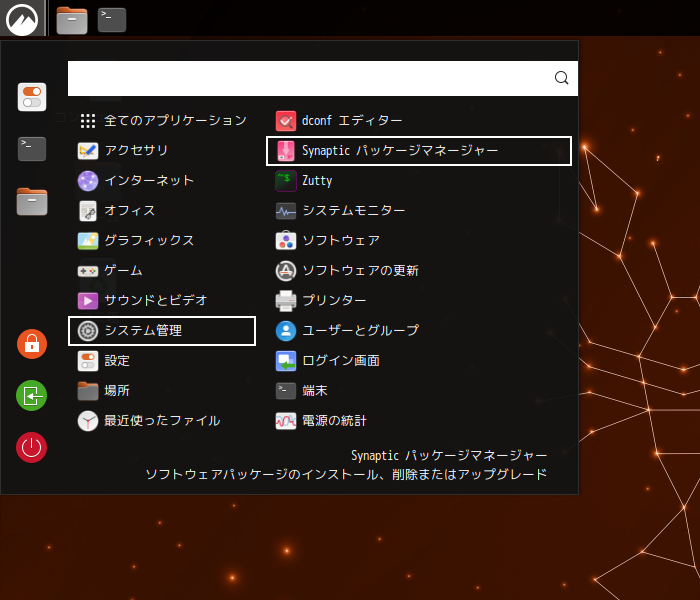Select サウンドとビデオ category
Viewport: 700px width, 600px height.
(162, 300)
